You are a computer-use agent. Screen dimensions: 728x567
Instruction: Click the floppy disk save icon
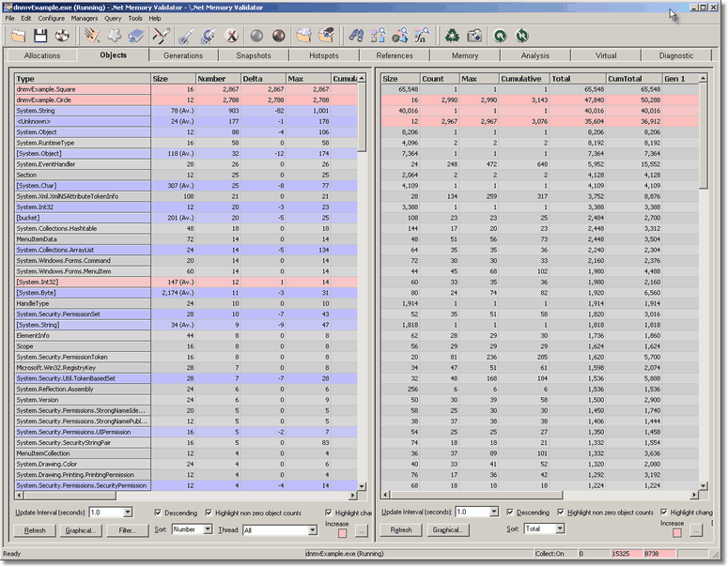(x=40, y=36)
